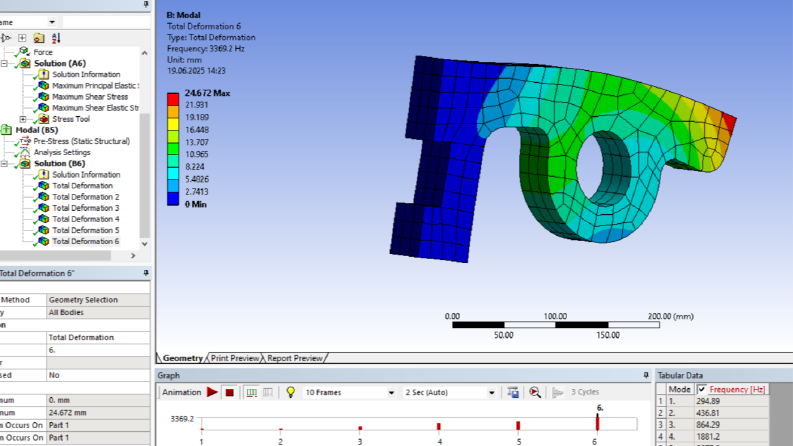This screenshot has width=793, height=446.
Task: Click the All Bodies value field
Action: coord(98,313)
